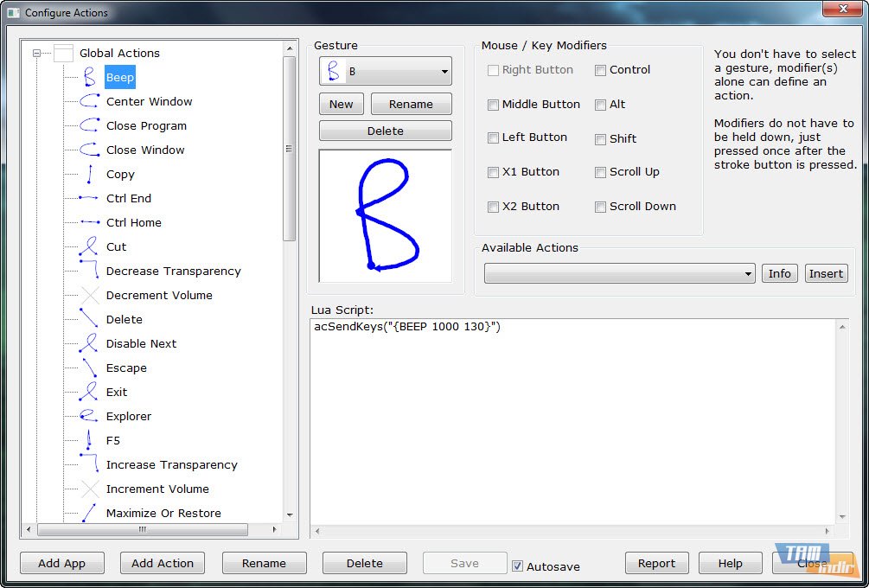Open the Help button
The image size is (869, 588).
tap(731, 563)
